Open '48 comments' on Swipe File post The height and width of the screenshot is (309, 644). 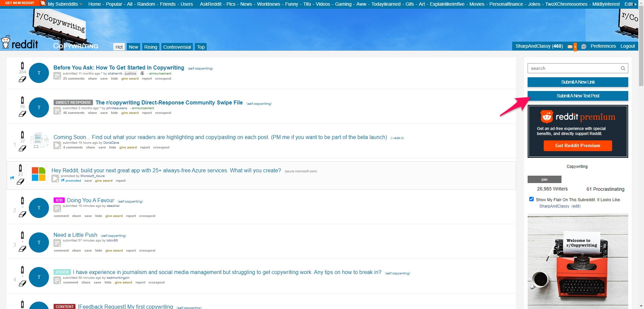[x=74, y=113]
